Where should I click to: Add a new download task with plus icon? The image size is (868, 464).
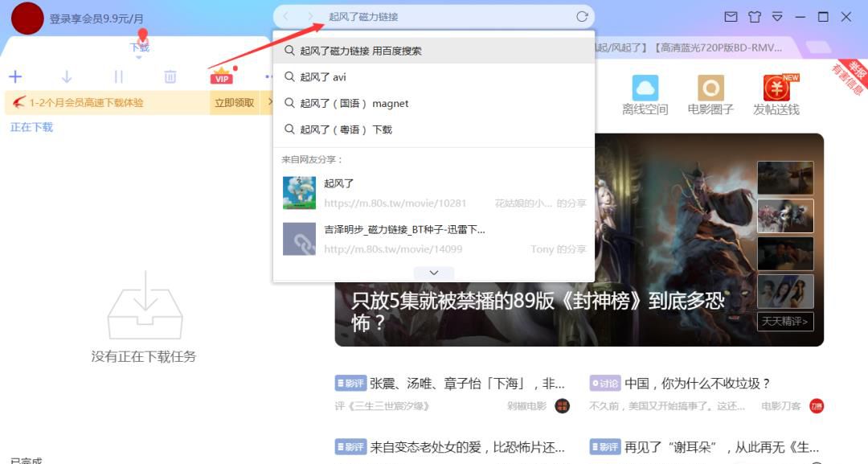click(15, 76)
